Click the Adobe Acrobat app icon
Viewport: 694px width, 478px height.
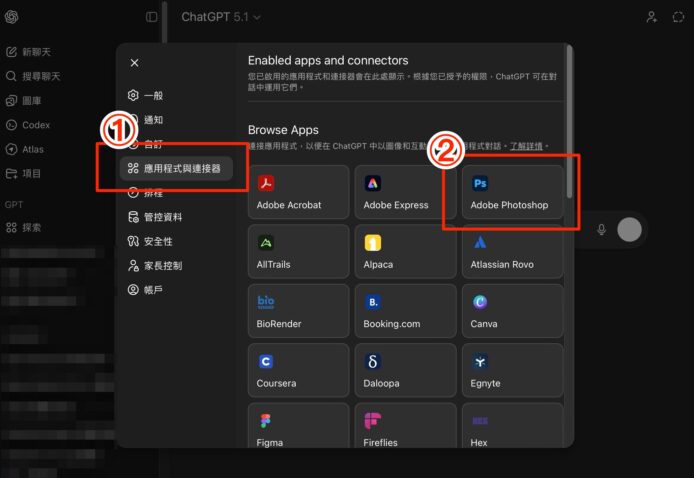pyautogui.click(x=267, y=184)
